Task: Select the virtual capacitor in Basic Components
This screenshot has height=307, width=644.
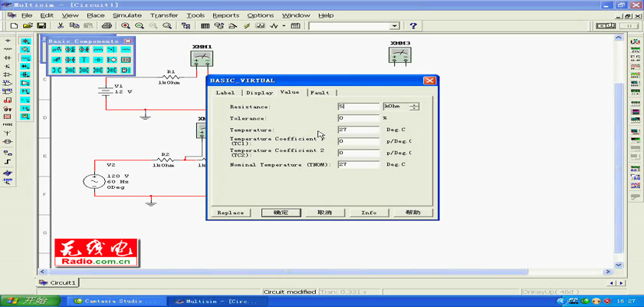Action: [98, 60]
